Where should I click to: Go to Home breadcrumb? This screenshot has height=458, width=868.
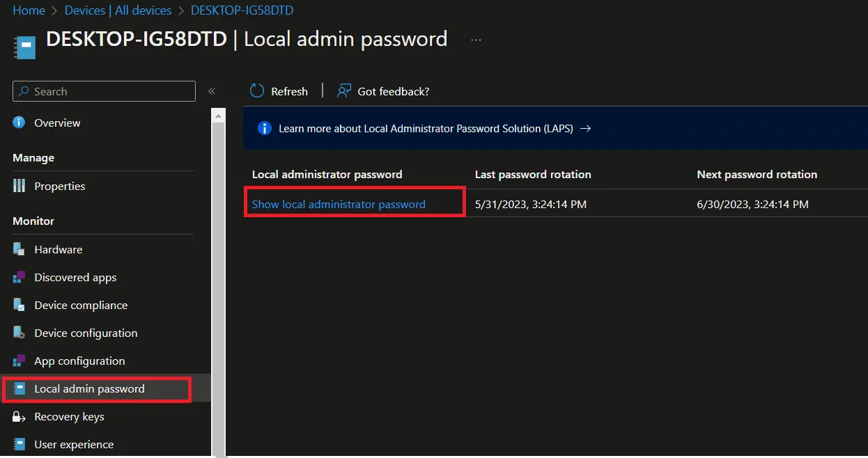29,10
